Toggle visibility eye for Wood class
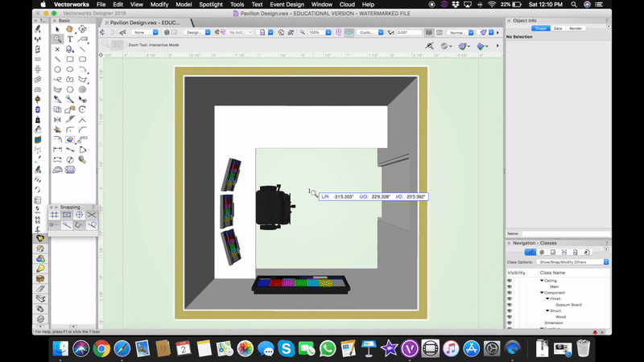644x362 pixels. coord(510,317)
